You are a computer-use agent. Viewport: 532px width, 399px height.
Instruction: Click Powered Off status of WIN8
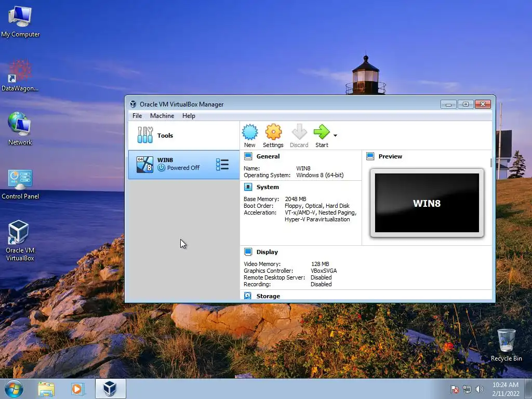click(x=183, y=168)
